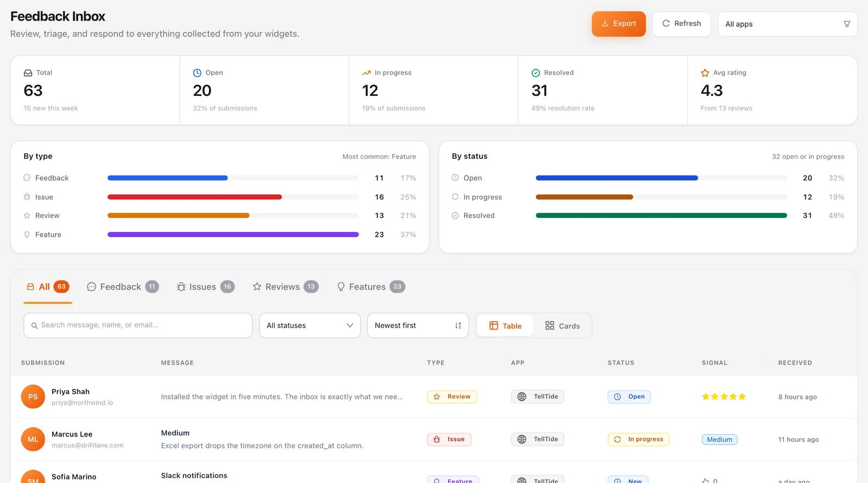Click the five-star rating in Priya Shah's row
Viewport: 868px width, 483px height.
pos(724,397)
